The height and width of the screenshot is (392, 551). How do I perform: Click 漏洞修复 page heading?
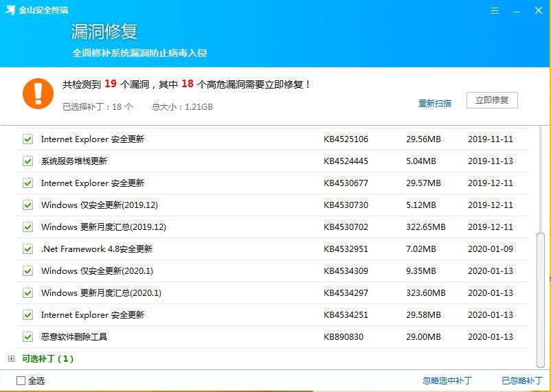[104, 32]
